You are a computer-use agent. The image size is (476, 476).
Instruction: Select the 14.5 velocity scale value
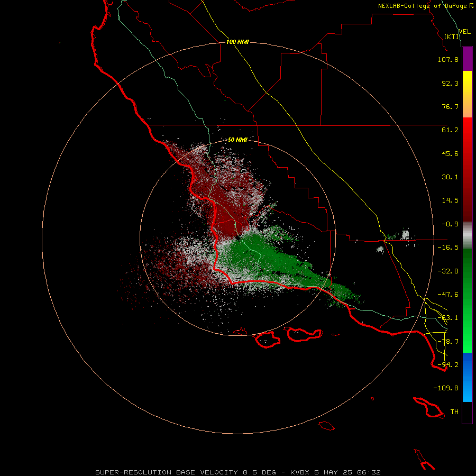(x=450, y=200)
